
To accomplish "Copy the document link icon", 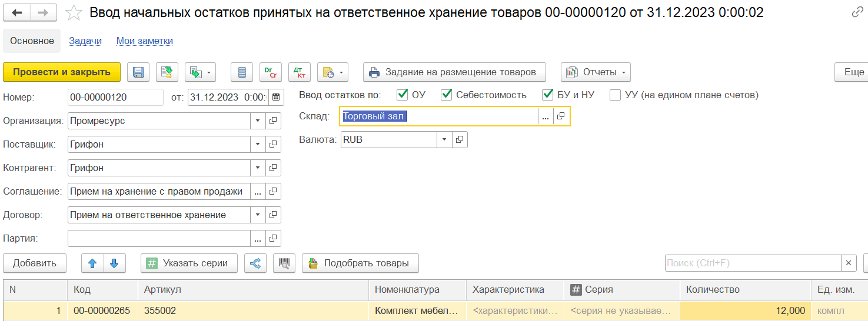I will click(x=857, y=12).
